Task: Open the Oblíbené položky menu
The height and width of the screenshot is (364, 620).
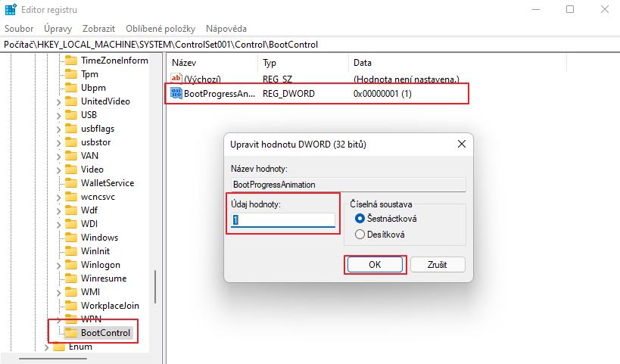Action: [x=160, y=28]
